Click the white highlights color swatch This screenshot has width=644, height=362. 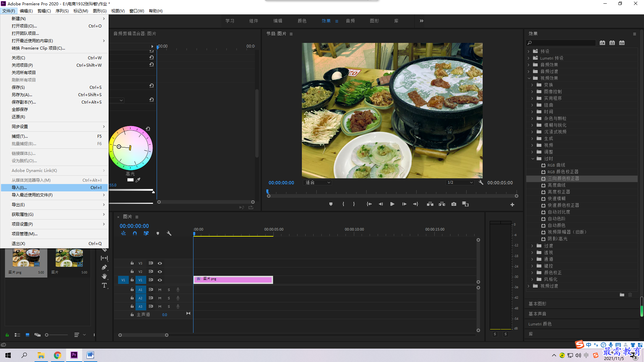click(x=130, y=180)
